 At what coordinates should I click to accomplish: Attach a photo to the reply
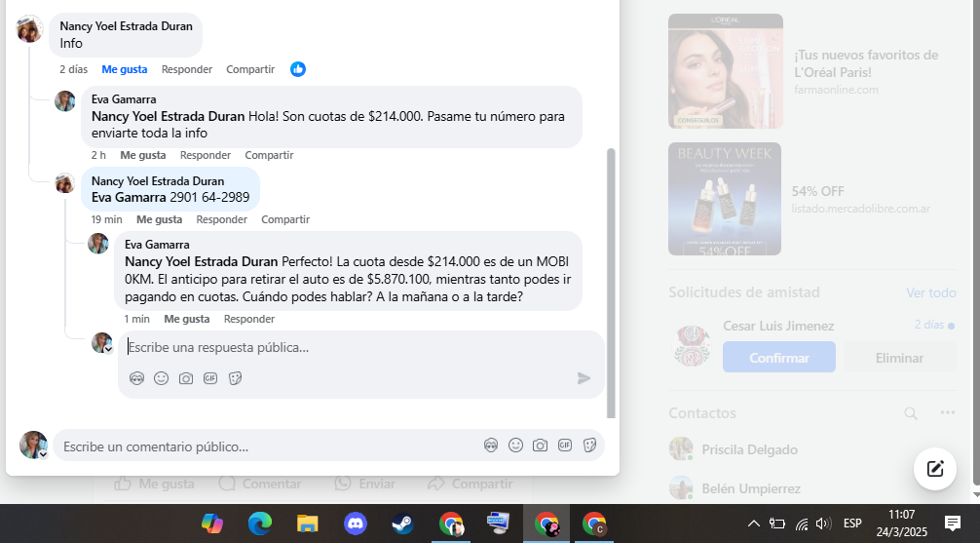coord(185,378)
